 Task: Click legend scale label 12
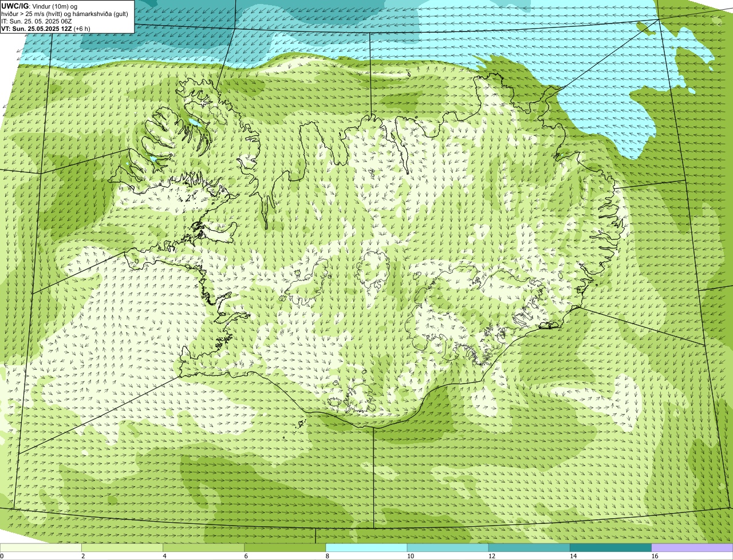[x=492, y=556]
